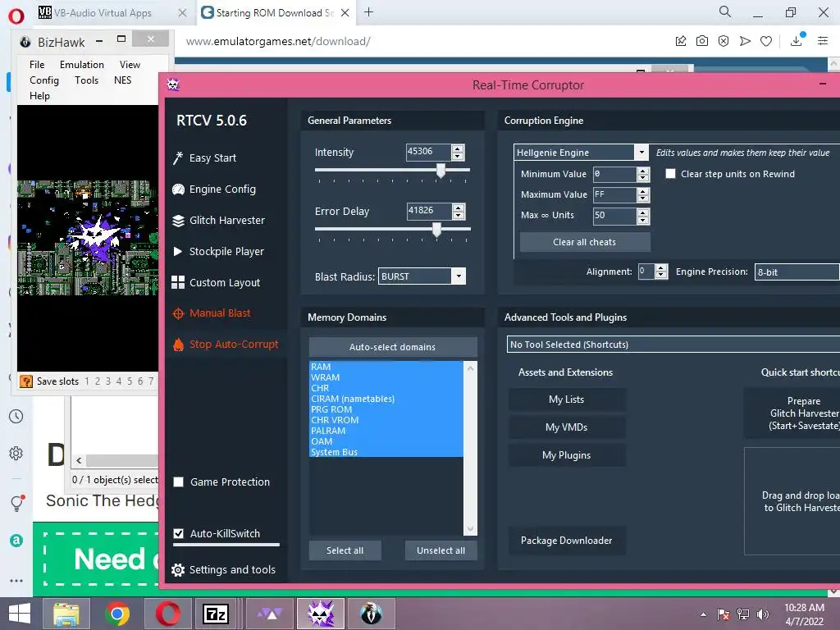Click Clear all cheats button
This screenshot has height=630, width=840.
(x=584, y=242)
